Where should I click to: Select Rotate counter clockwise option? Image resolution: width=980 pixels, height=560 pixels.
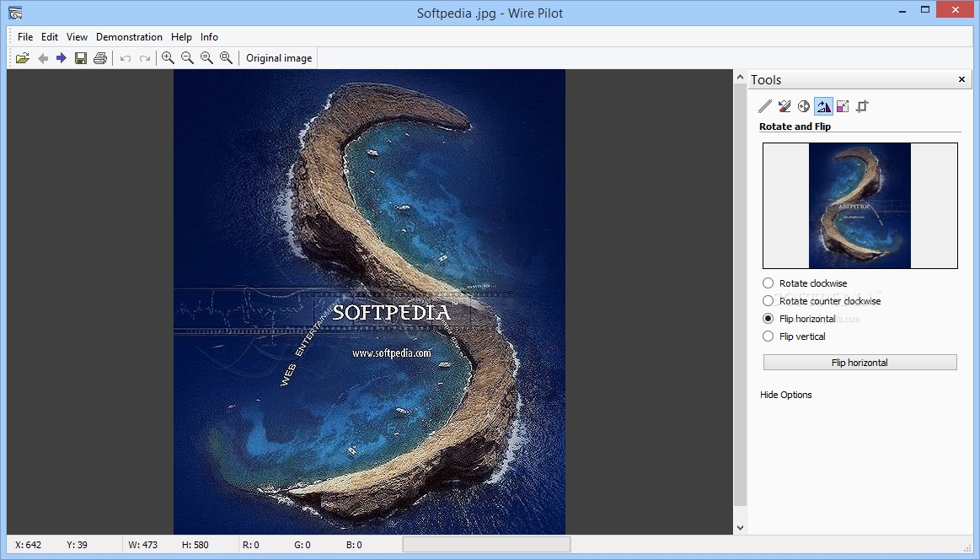pos(768,301)
